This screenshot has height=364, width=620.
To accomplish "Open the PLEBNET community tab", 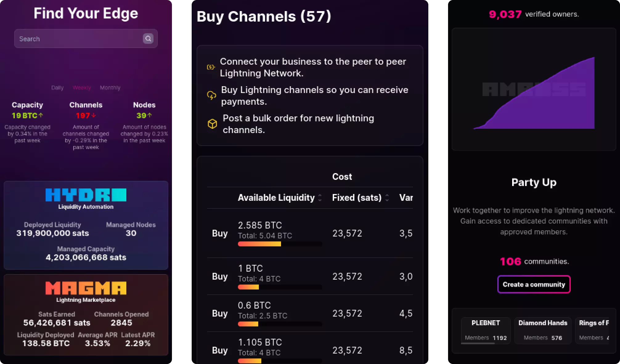I will [x=486, y=330].
